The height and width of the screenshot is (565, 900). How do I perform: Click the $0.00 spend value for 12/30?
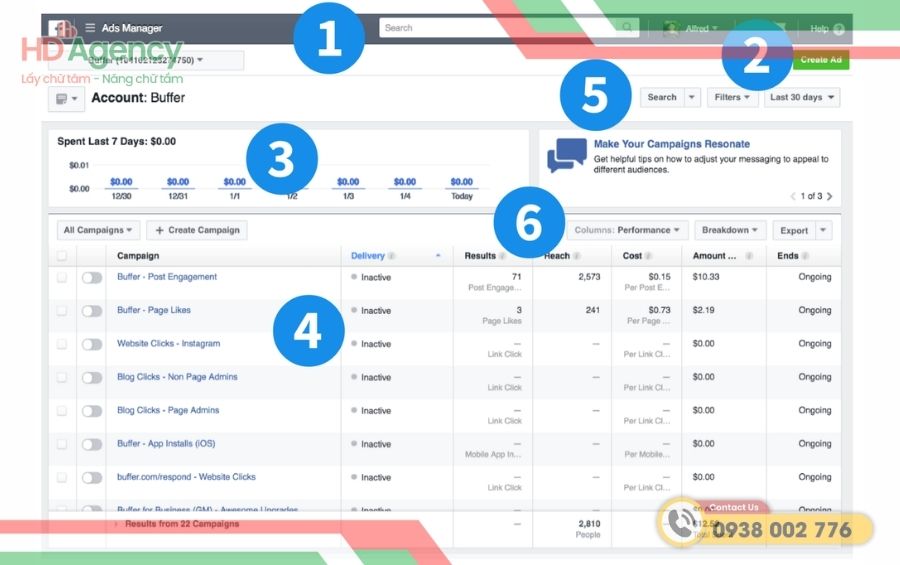click(121, 182)
